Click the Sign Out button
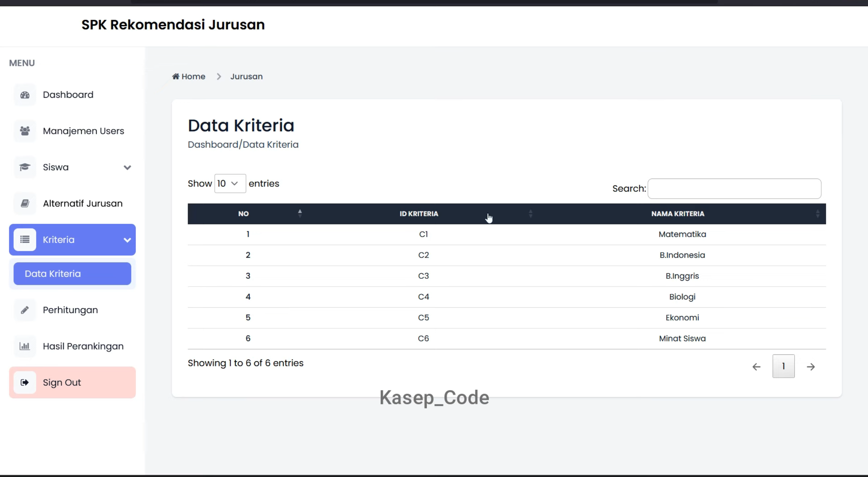This screenshot has width=868, height=477. 72,382
